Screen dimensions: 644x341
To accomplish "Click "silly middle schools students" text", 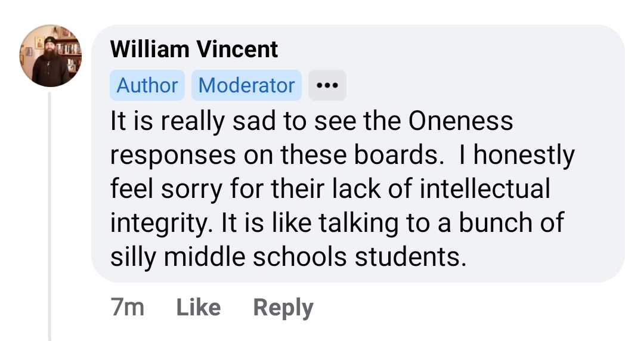I will click(x=286, y=258).
